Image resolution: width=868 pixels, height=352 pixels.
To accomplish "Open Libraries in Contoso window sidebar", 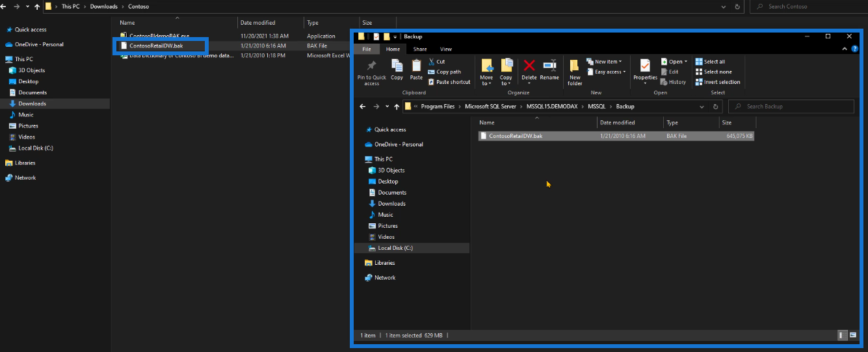I will (x=25, y=163).
